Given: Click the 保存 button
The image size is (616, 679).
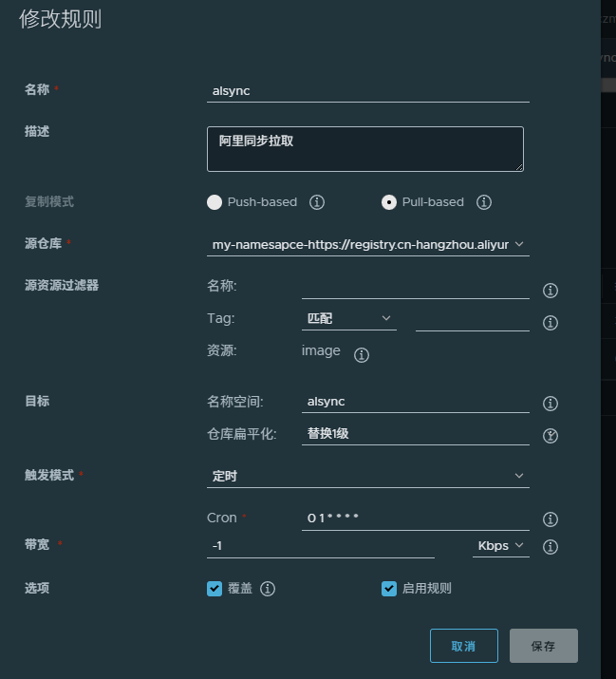Looking at the screenshot, I should pos(543,646).
